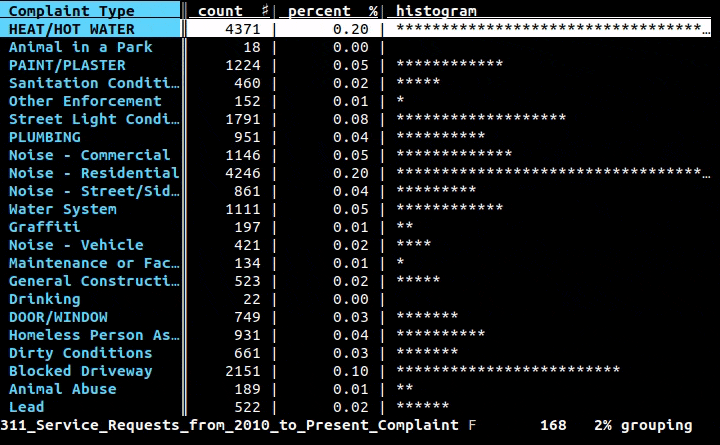The image size is (720, 445).
Task: Click count value 1791 for Street Light
Action: (x=243, y=119)
